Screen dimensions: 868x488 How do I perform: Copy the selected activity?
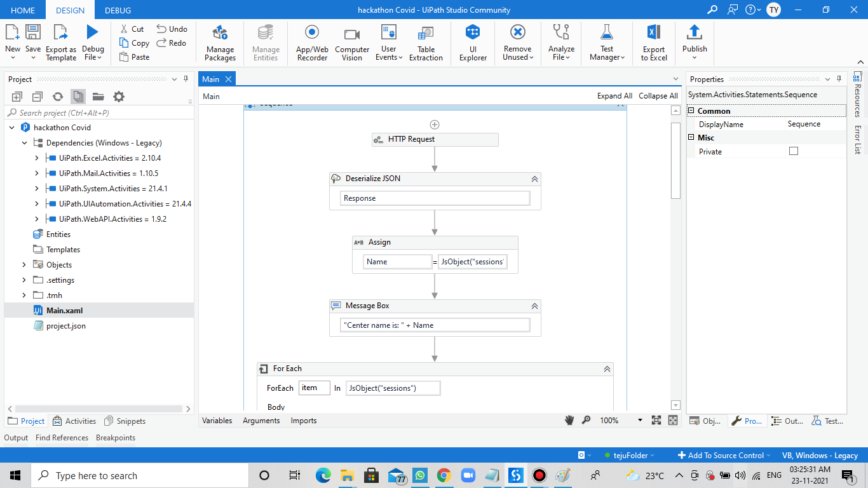click(134, 43)
